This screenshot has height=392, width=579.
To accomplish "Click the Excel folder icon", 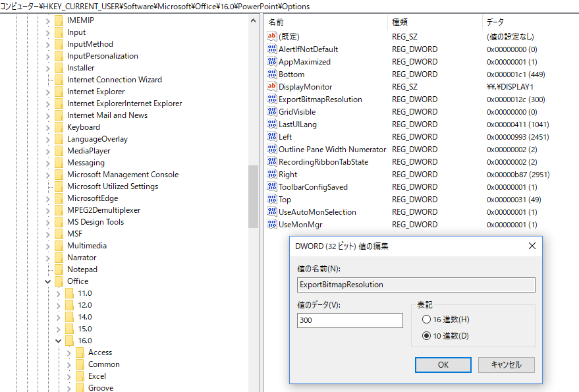I will coord(80,376).
